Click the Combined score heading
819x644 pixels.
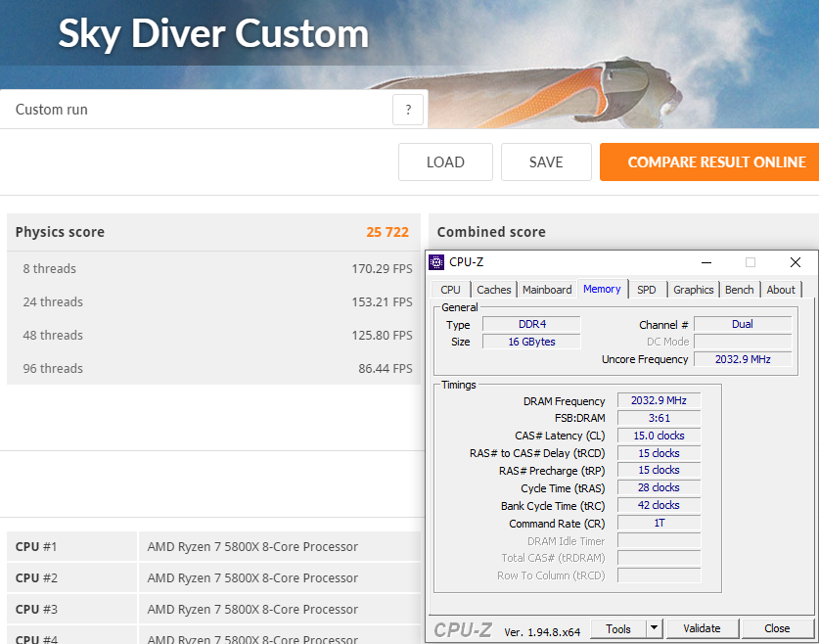click(x=491, y=232)
